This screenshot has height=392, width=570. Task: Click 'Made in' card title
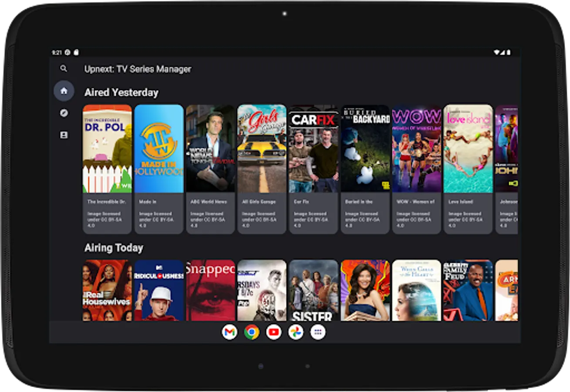pyautogui.click(x=148, y=202)
